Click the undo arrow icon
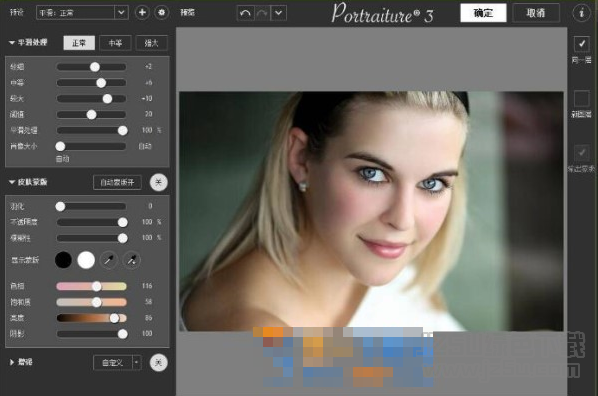The width and height of the screenshot is (598, 396). [x=245, y=13]
